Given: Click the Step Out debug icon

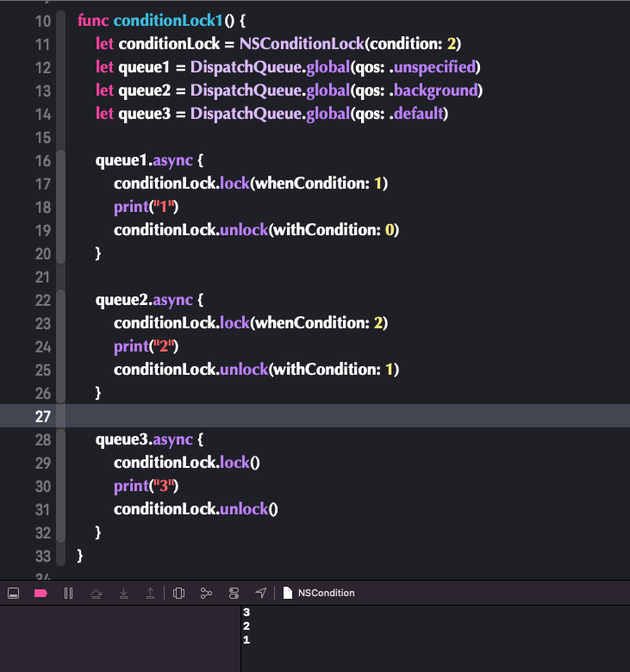Looking at the screenshot, I should click(x=150, y=593).
